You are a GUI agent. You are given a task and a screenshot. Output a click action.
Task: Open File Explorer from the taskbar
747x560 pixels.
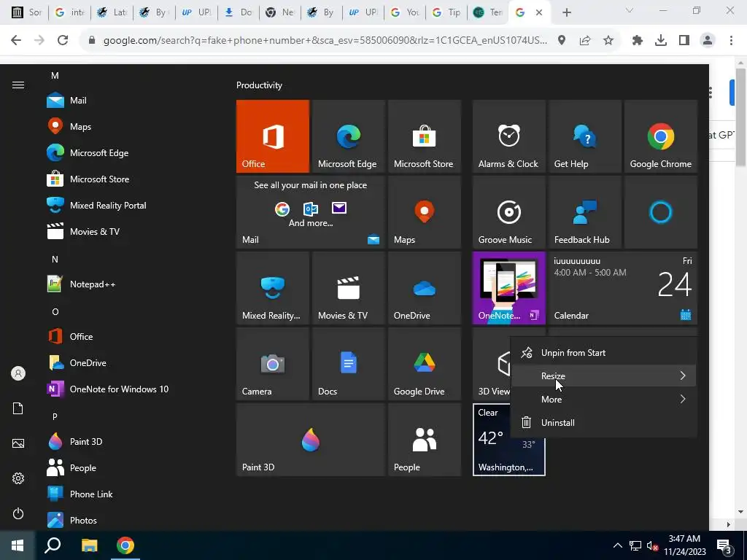(89, 545)
